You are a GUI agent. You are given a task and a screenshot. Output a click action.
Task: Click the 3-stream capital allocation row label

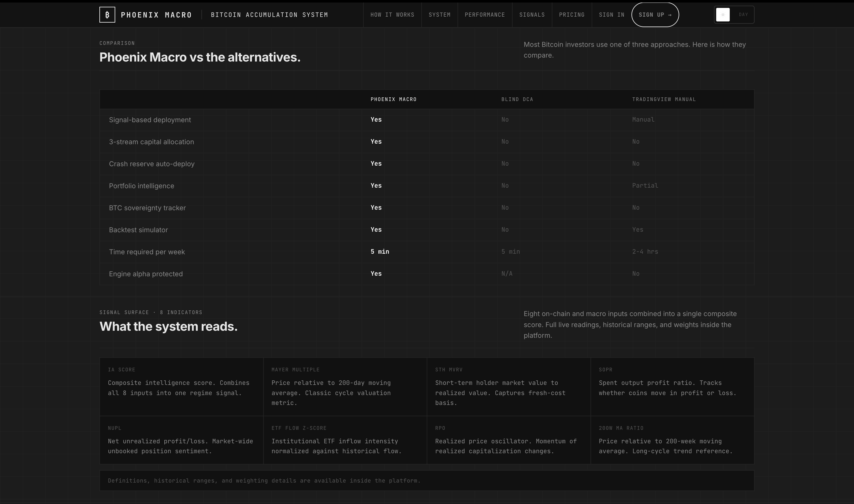pyautogui.click(x=152, y=142)
